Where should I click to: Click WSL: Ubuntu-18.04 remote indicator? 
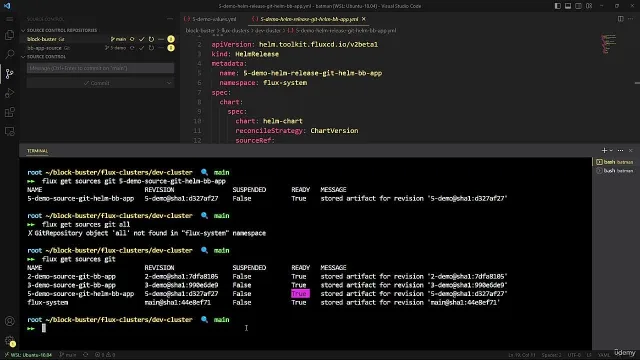pos(29,355)
